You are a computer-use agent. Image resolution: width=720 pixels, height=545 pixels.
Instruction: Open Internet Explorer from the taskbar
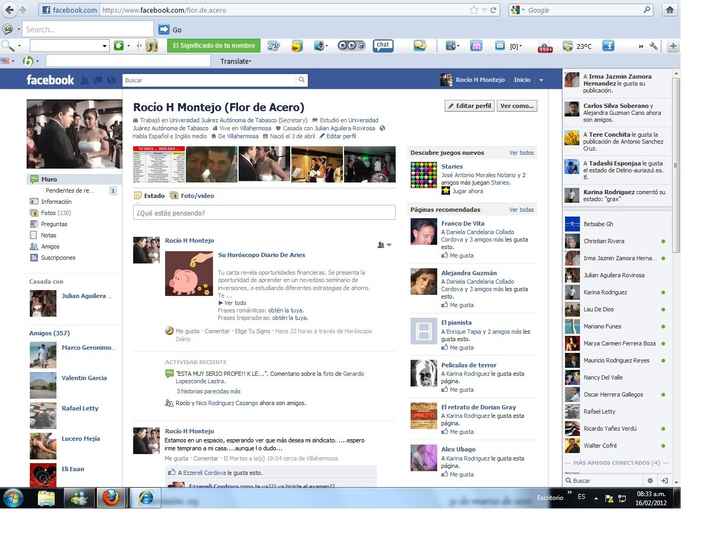click(x=146, y=498)
